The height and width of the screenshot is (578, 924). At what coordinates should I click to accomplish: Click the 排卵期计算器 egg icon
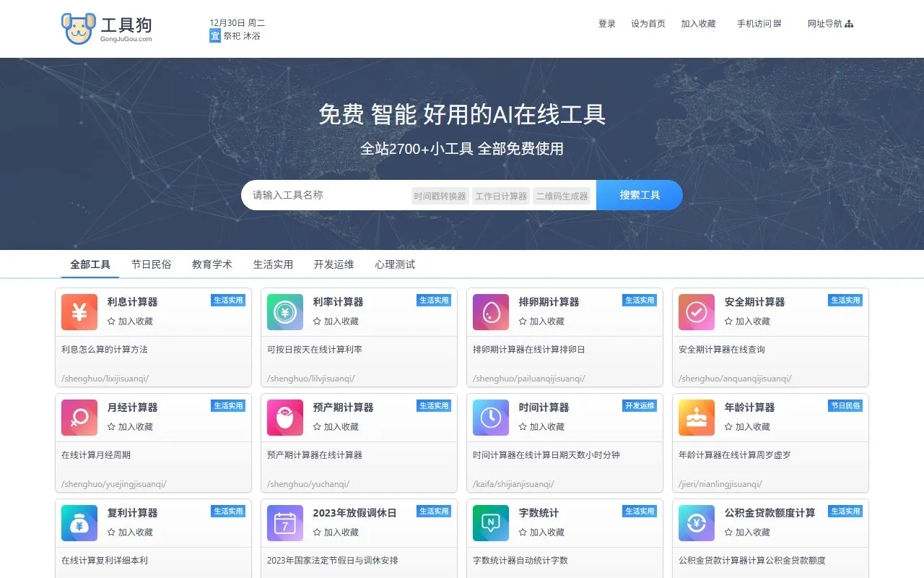[x=490, y=312]
